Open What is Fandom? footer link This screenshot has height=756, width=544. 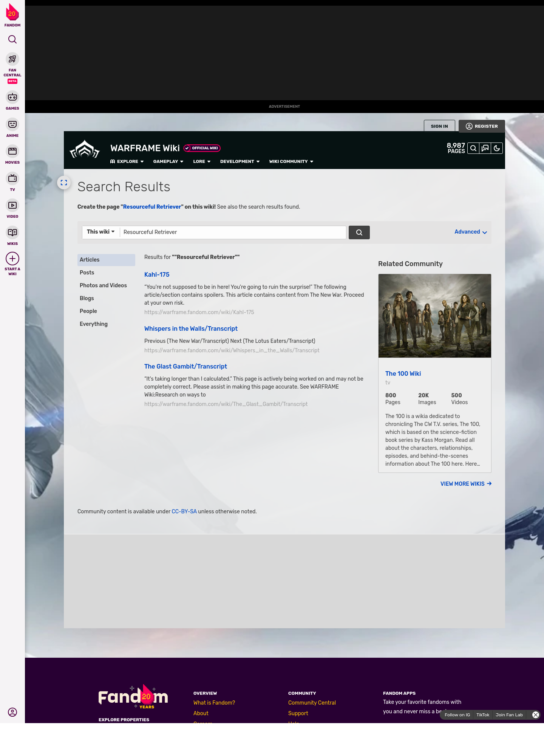click(x=214, y=703)
